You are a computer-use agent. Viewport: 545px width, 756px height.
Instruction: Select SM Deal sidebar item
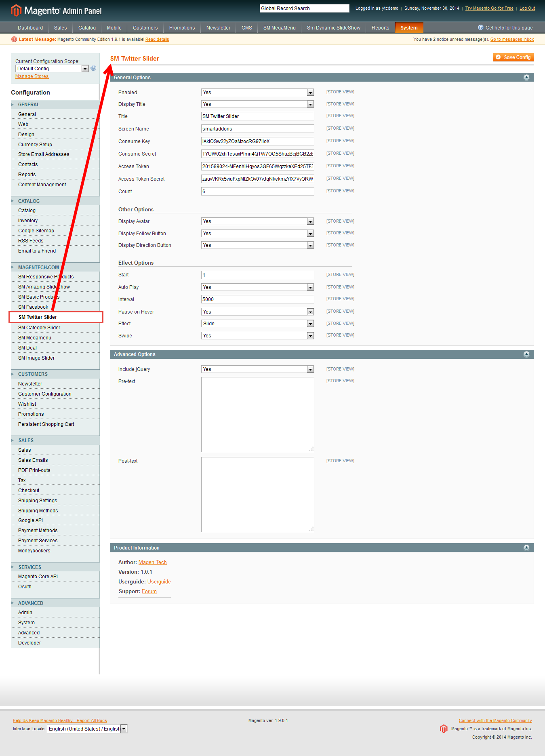(x=55, y=348)
